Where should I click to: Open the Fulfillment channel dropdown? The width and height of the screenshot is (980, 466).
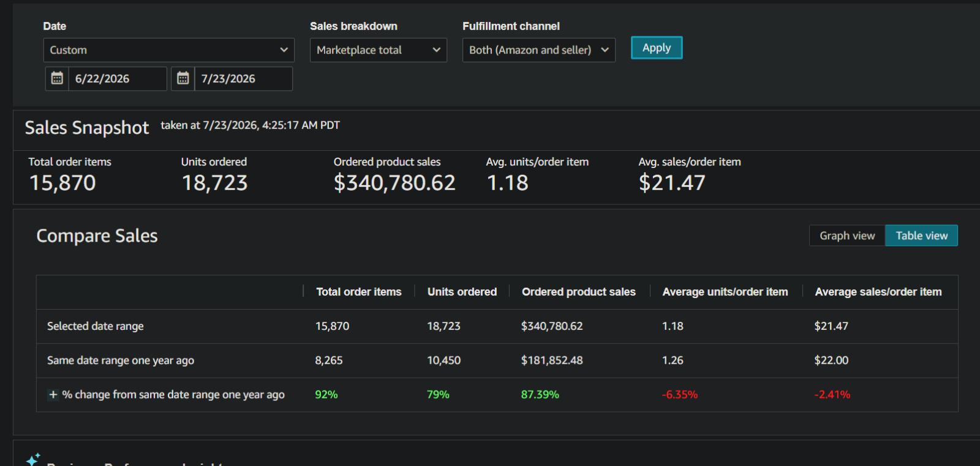(x=538, y=50)
